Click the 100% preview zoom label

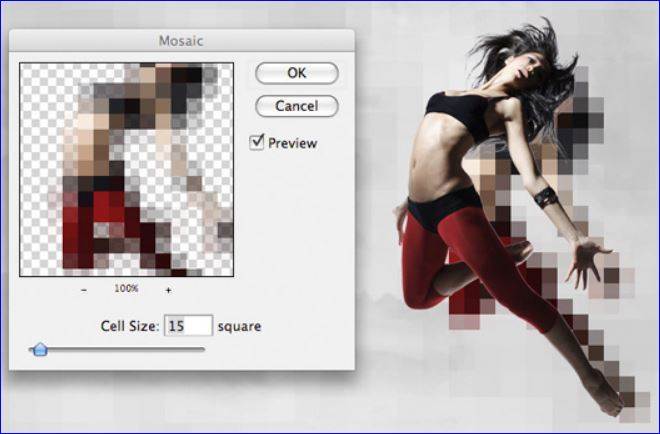(126, 289)
